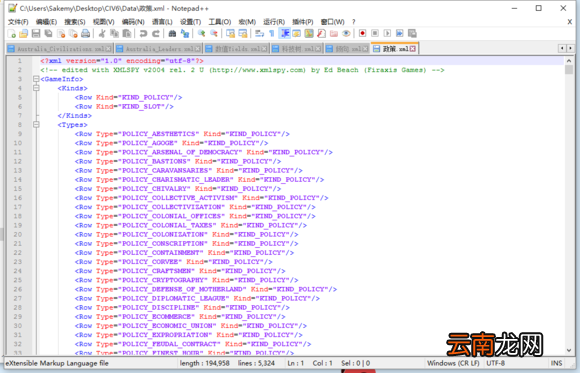Viewport: 580px width, 373px height.
Task: Open the 编码(N) menu
Action: (133, 22)
